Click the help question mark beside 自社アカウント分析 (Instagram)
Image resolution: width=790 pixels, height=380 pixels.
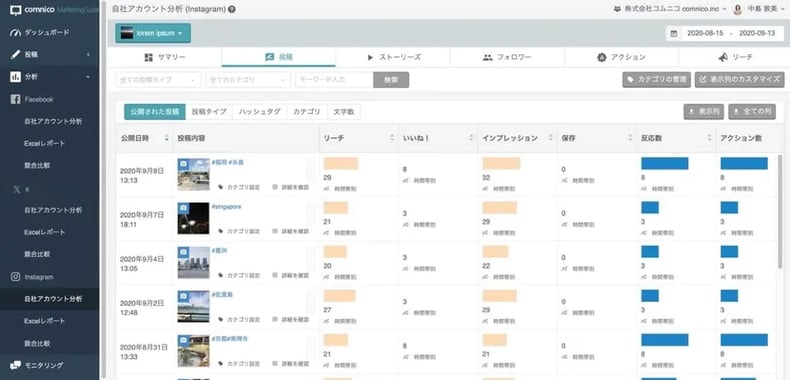pyautogui.click(x=231, y=9)
